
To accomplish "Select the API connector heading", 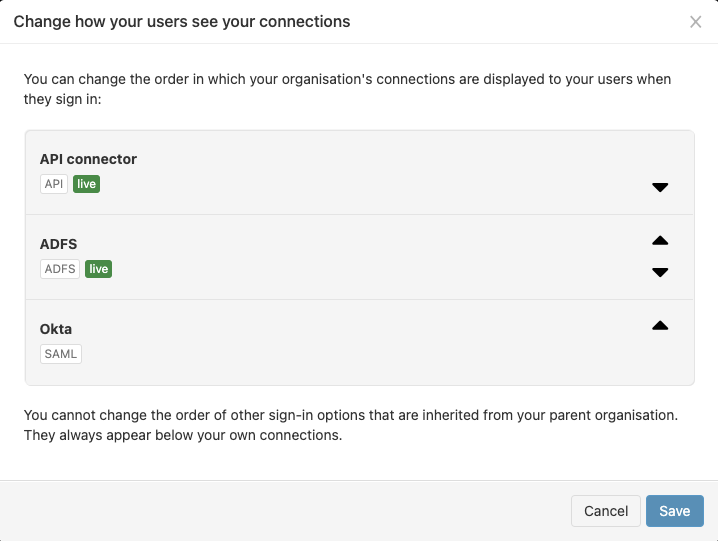I will pos(88,159).
